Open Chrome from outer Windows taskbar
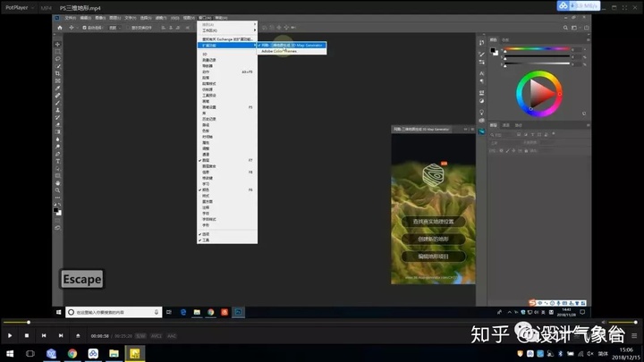 [x=72, y=353]
